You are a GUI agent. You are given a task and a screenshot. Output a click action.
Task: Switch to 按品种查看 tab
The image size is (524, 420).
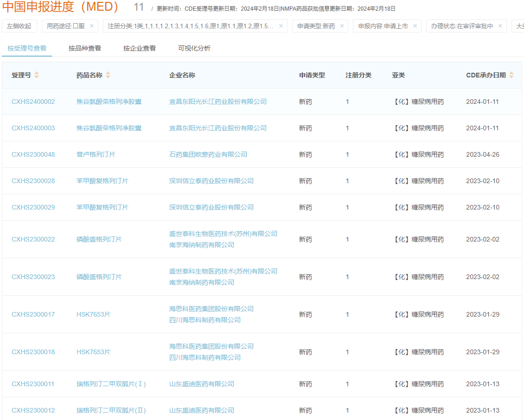pyautogui.click(x=84, y=48)
